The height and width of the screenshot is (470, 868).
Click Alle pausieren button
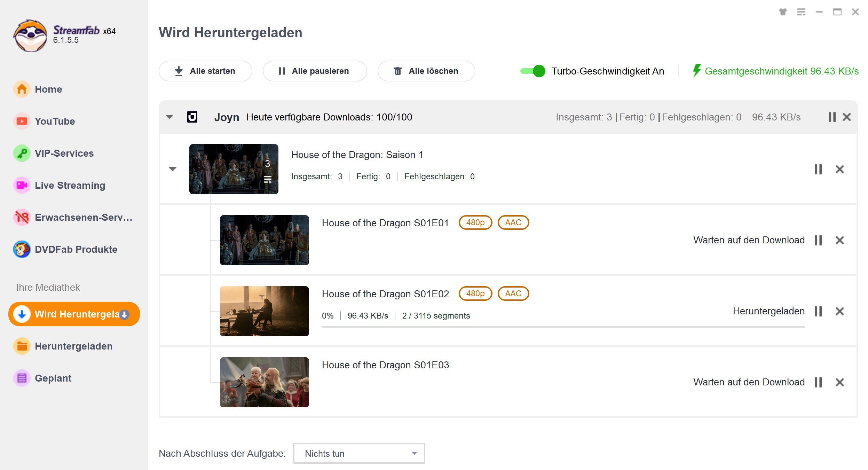(x=315, y=71)
